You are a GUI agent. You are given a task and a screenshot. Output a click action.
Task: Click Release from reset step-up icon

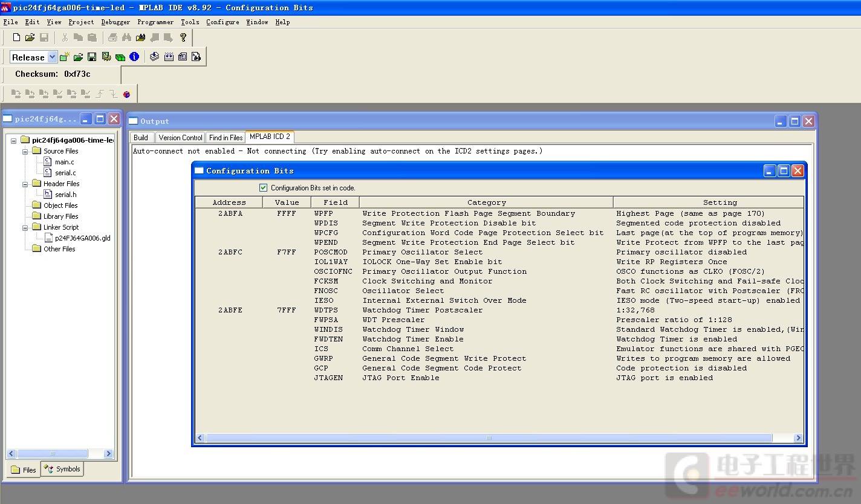pyautogui.click(x=100, y=94)
